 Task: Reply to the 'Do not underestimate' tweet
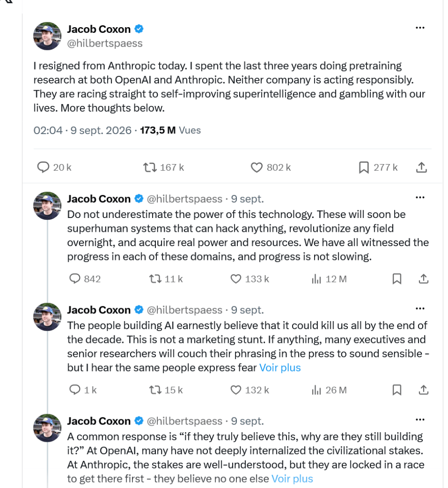coord(75,279)
